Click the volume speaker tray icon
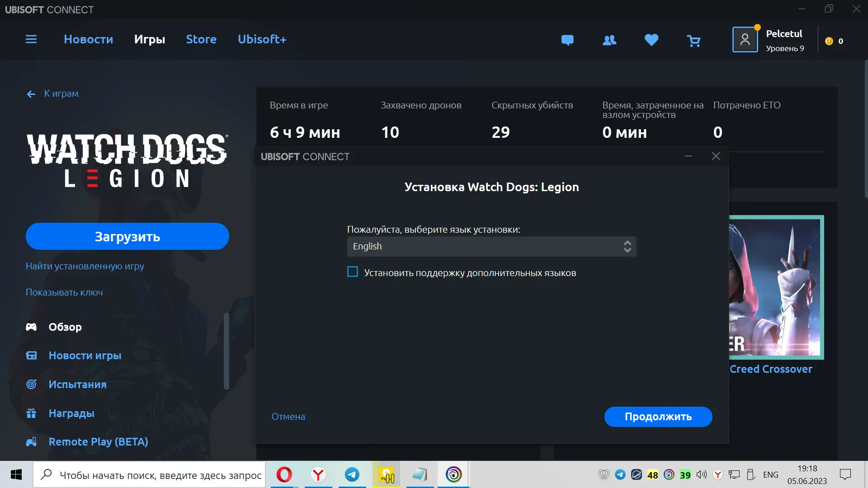The image size is (868, 488). tap(702, 474)
